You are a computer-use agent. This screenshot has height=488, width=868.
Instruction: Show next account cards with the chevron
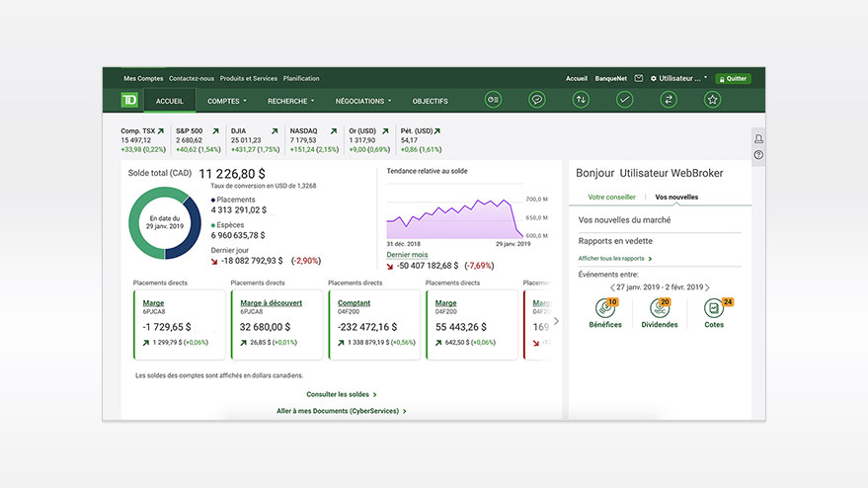tap(556, 321)
